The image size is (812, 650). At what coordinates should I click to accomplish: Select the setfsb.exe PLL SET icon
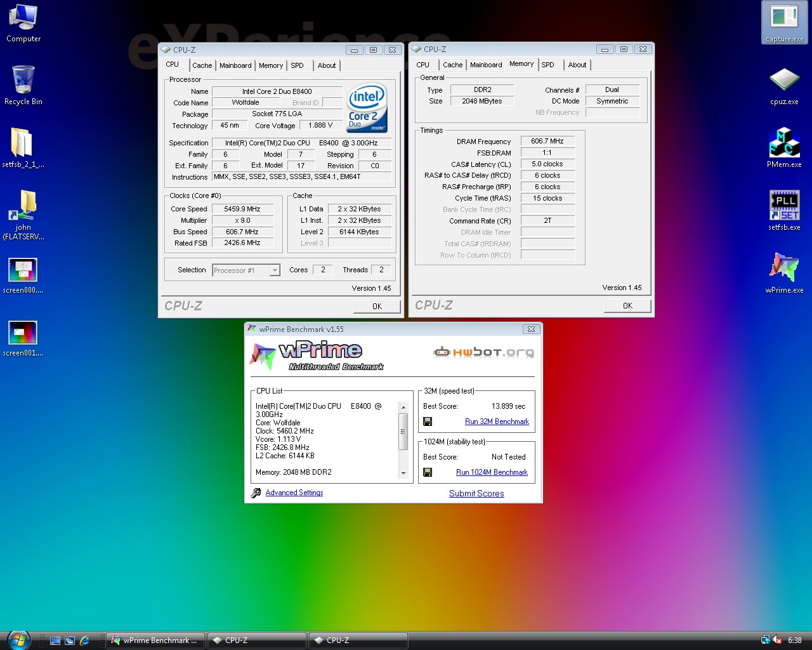[x=785, y=211]
